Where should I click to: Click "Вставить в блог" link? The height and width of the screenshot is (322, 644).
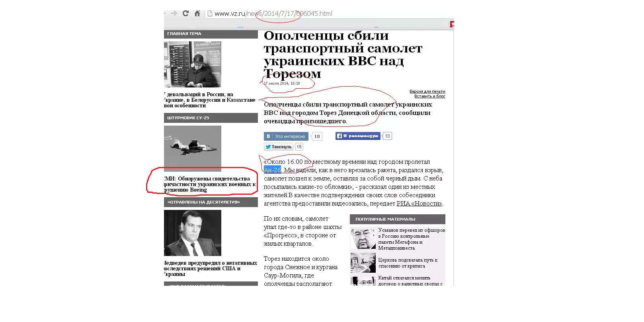pos(430,96)
